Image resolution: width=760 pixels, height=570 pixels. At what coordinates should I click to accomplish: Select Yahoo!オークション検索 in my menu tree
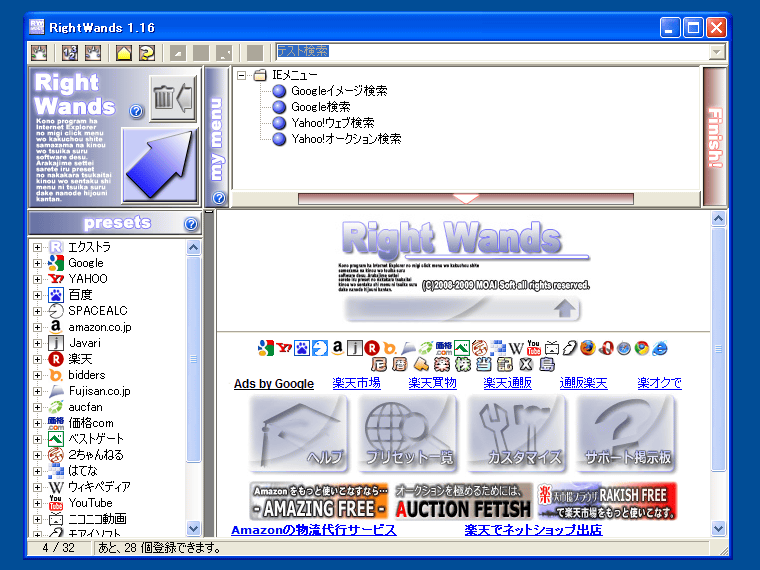tap(346, 139)
